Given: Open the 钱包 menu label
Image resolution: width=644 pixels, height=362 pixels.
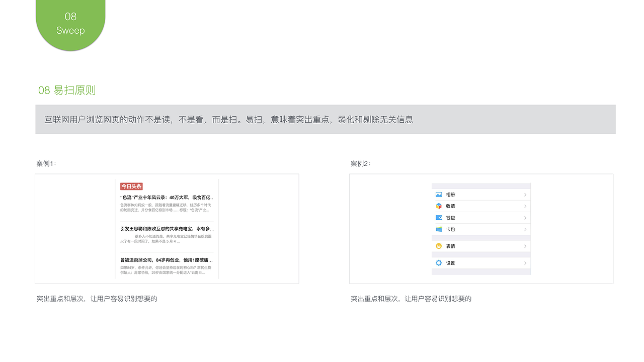Looking at the screenshot, I should pos(450,218).
